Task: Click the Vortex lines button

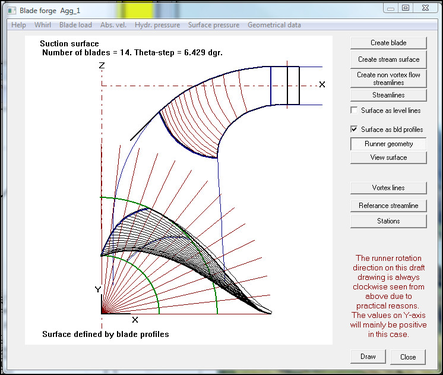Action: 388,188
